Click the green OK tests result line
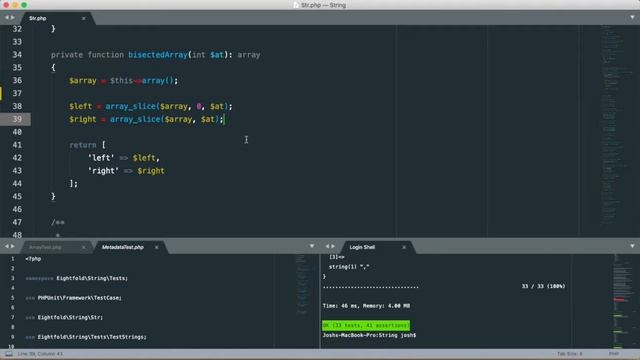 pyautogui.click(x=366, y=325)
